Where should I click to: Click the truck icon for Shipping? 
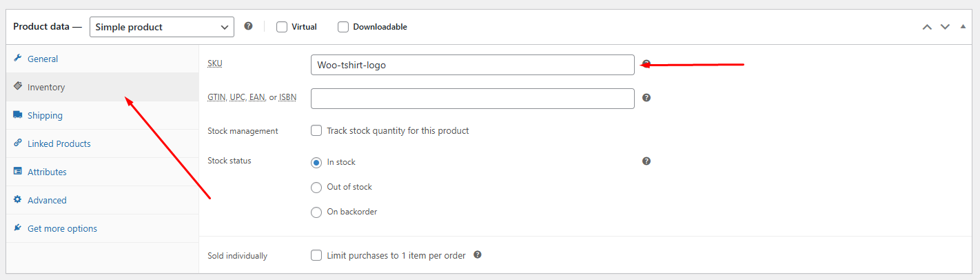pyautogui.click(x=18, y=115)
